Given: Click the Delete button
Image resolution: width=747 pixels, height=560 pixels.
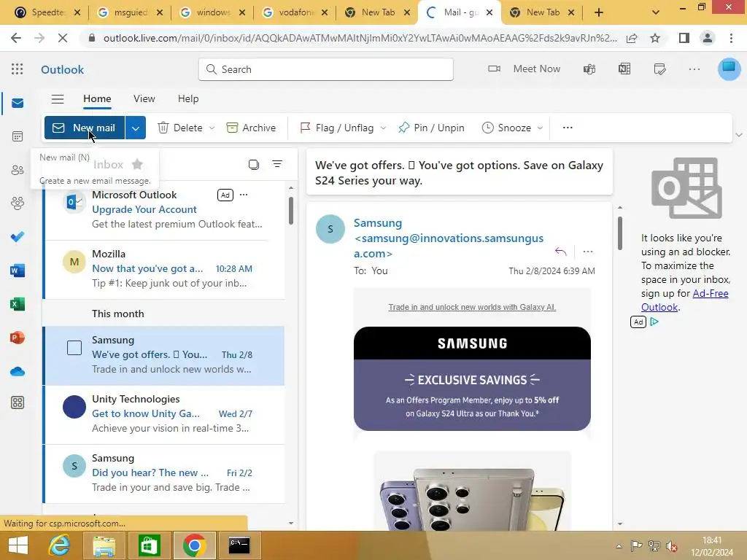Looking at the screenshot, I should 180,128.
